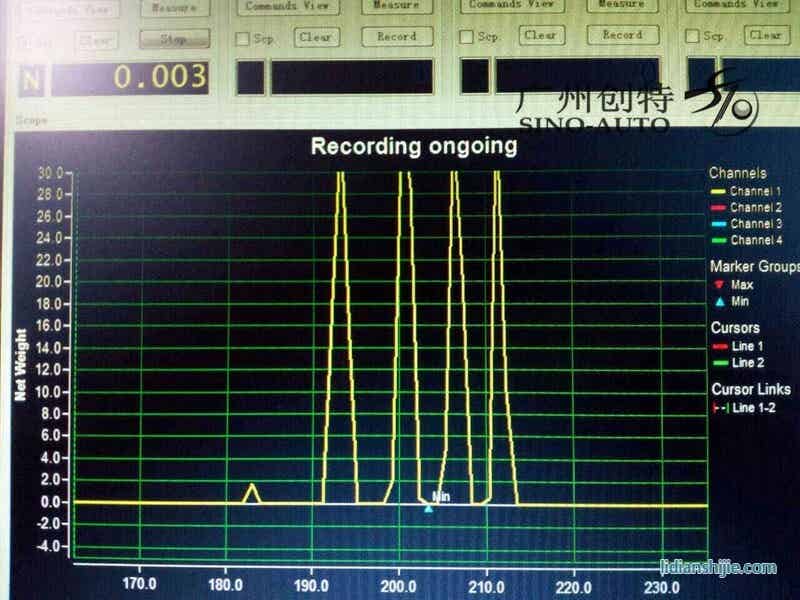Enable the Scp. checkbox in the second panel
800x600 pixels.
coord(242,38)
